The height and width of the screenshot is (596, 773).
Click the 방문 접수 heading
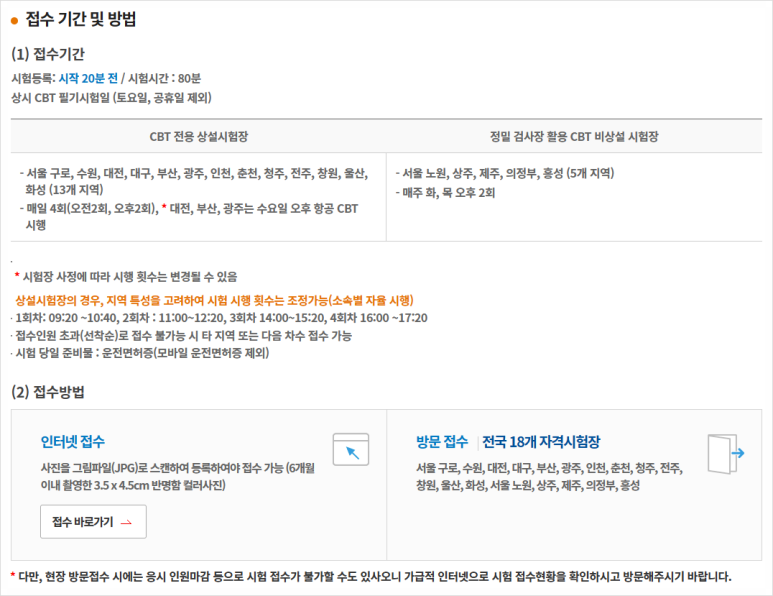pos(442,442)
